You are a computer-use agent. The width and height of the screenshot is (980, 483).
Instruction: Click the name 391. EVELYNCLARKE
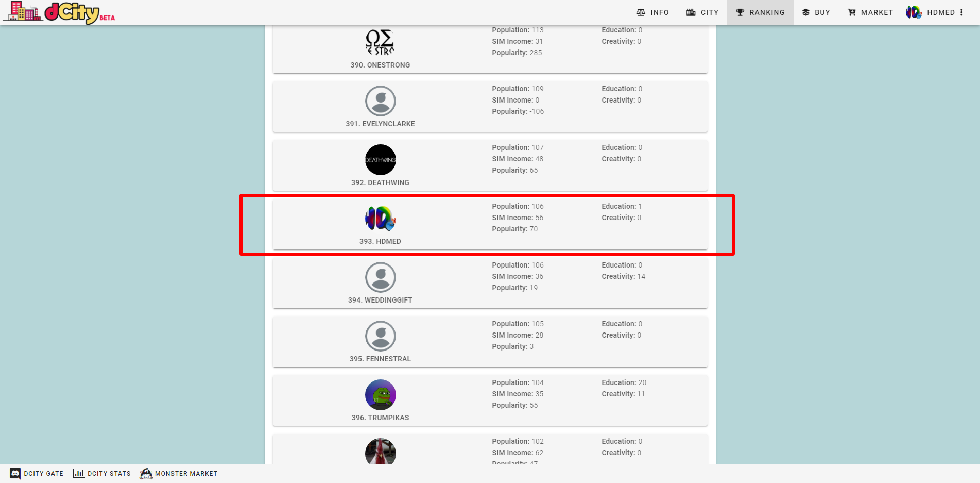(380, 124)
